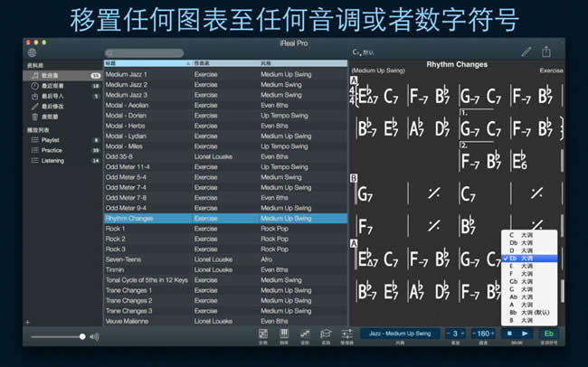Add a playlist with the plus button
The height and width of the screenshot is (367, 588).
pyautogui.click(x=28, y=322)
